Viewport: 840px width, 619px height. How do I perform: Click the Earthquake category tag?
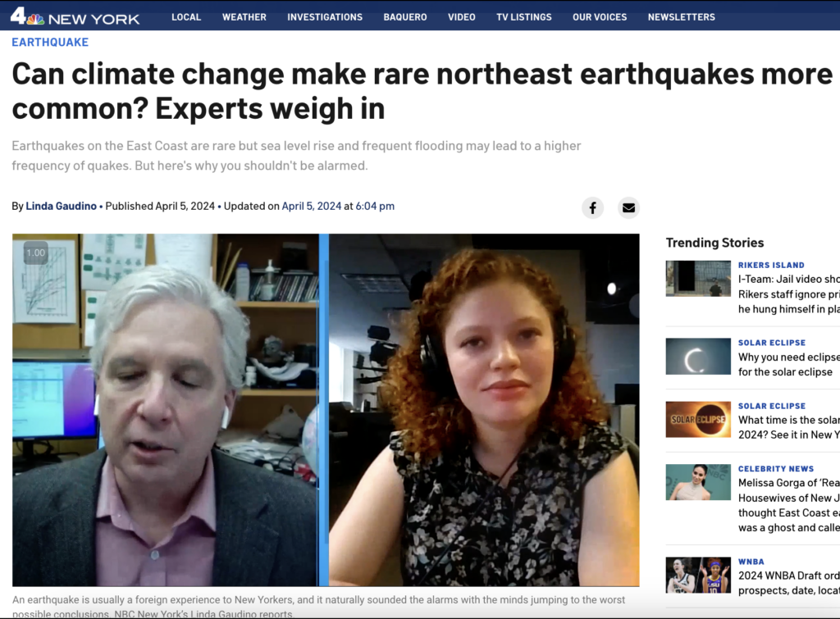tap(50, 43)
